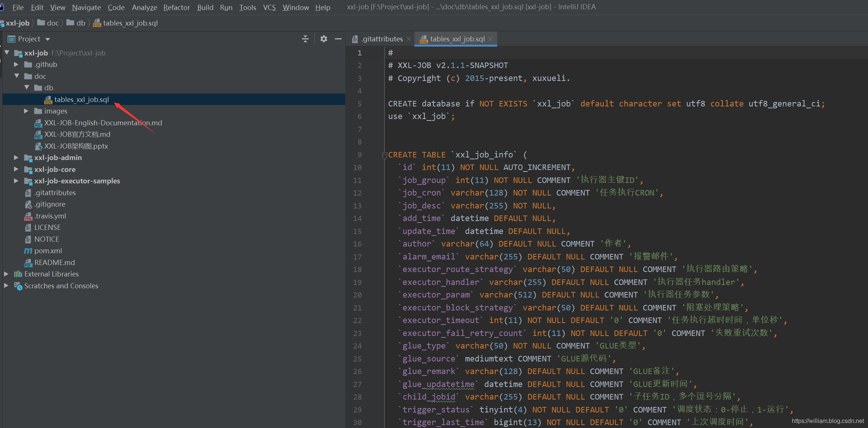Select pom.xml Maven file
The height and width of the screenshot is (428, 868).
48,251
